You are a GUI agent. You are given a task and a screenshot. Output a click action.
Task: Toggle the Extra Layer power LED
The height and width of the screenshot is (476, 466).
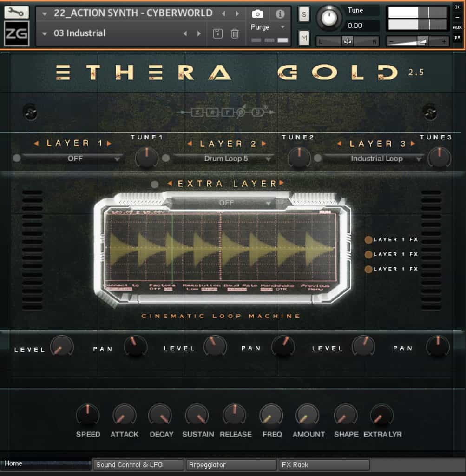[x=155, y=184]
